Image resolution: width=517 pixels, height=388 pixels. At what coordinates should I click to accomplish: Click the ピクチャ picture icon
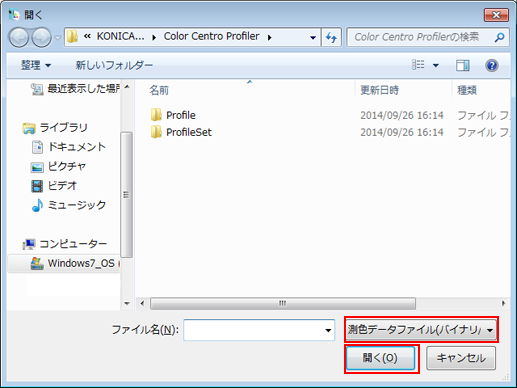click(x=37, y=167)
